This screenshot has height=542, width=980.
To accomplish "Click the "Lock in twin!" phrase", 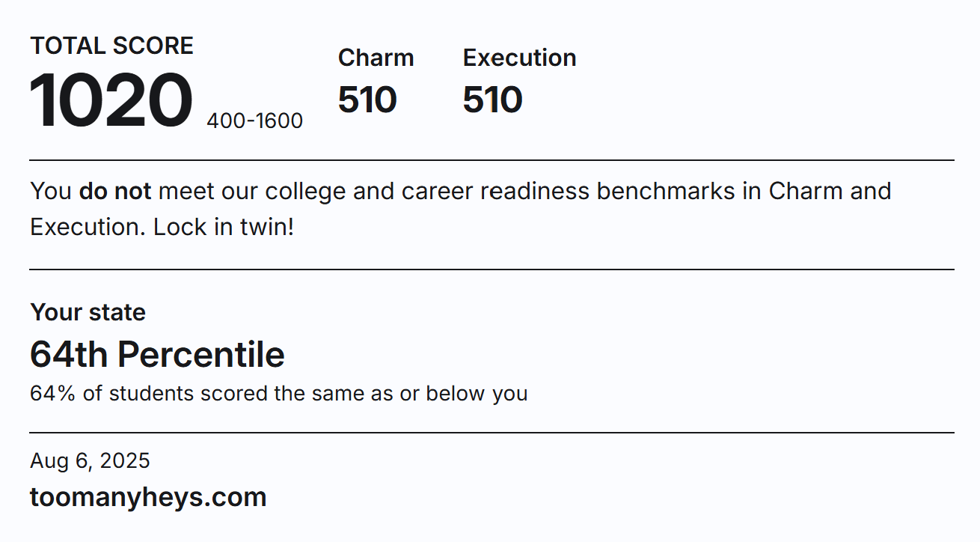I will point(224,227).
